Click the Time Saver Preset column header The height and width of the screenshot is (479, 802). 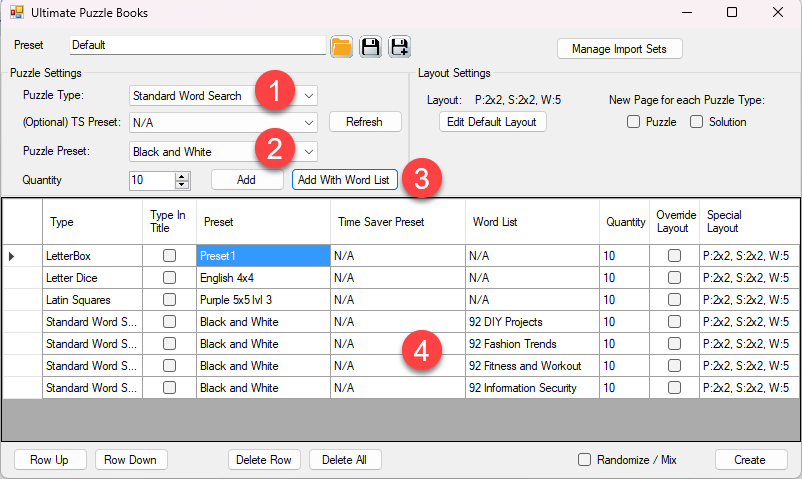coord(397,222)
